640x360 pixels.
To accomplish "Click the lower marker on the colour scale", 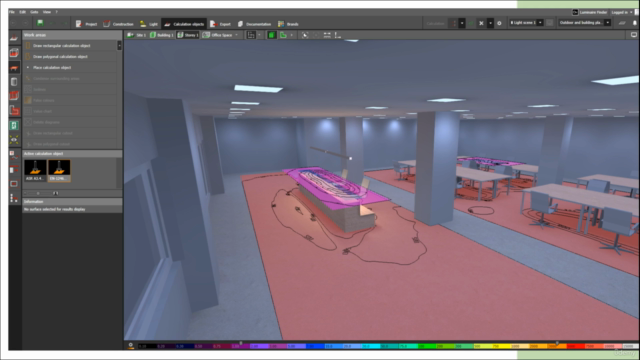I will (x=240, y=343).
